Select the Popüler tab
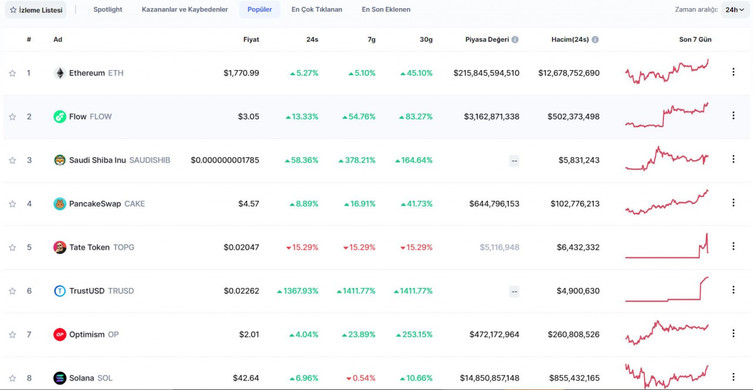The image size is (753, 390). [259, 10]
